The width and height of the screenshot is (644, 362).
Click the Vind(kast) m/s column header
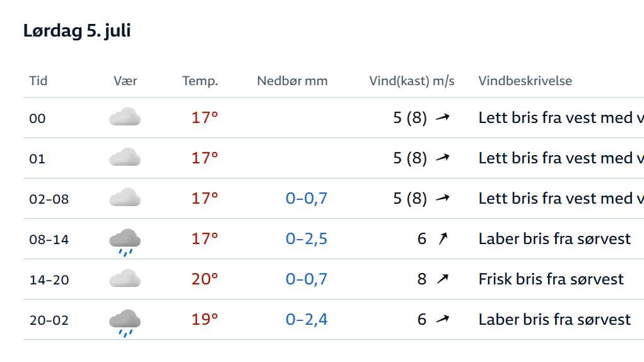[x=412, y=81]
